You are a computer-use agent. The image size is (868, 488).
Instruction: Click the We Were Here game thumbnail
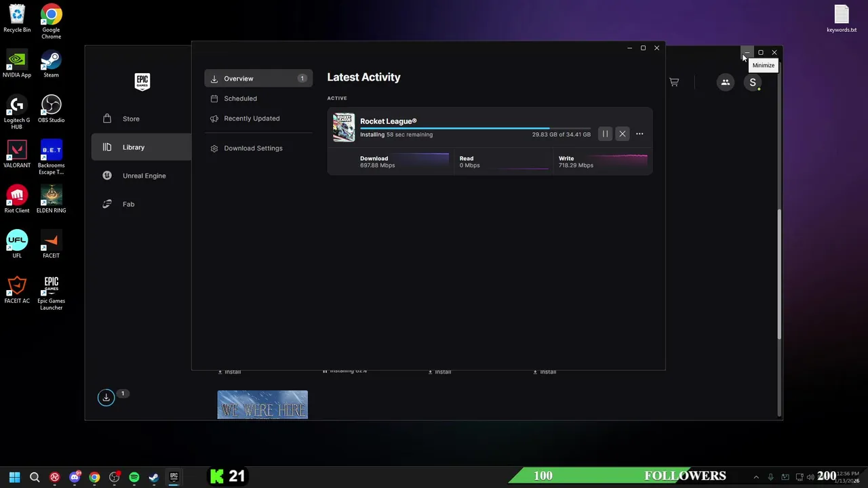pos(262,405)
